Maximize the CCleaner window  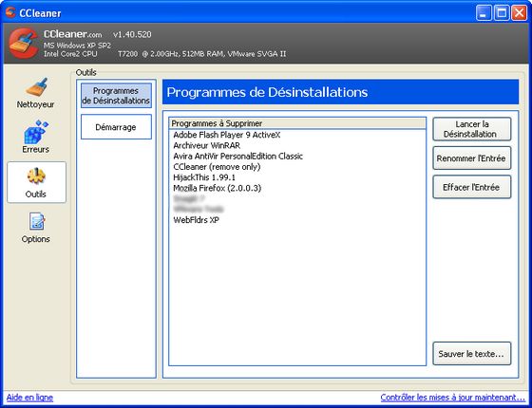(502, 13)
